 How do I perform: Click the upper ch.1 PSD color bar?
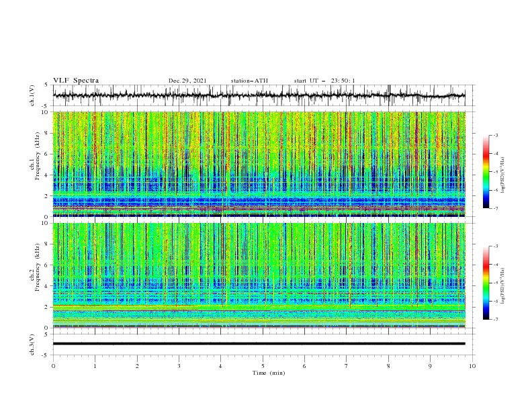(486, 172)
